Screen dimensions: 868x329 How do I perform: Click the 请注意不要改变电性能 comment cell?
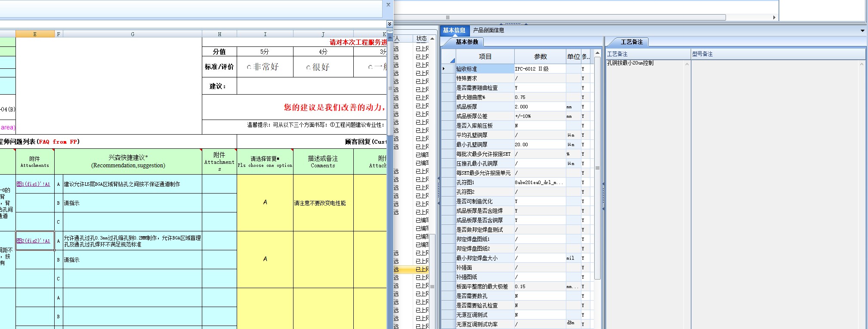(x=323, y=203)
